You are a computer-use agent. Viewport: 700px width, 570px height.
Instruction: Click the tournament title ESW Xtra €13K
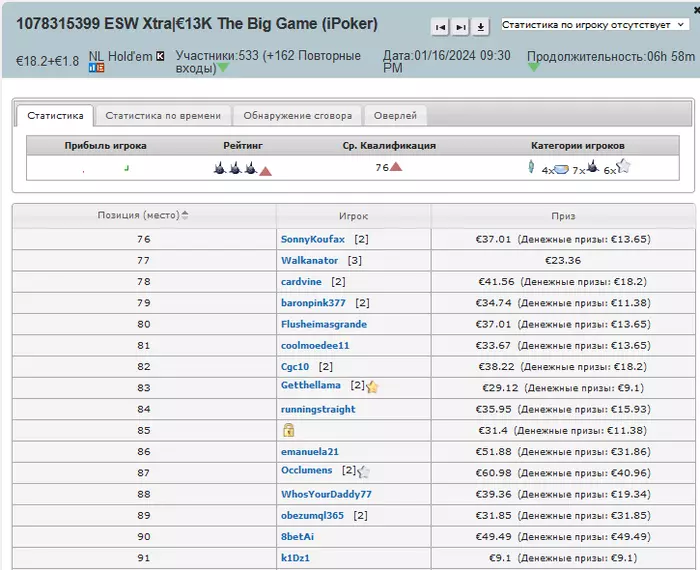pos(197,24)
